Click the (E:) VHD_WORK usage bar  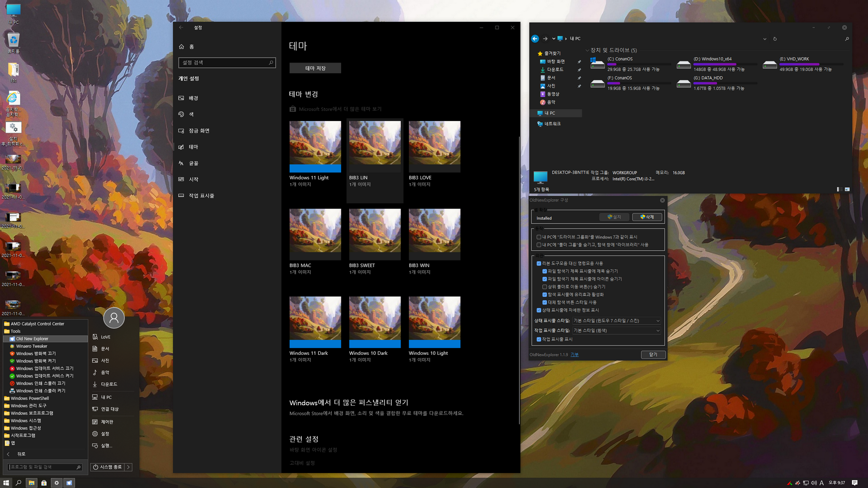pos(811,64)
